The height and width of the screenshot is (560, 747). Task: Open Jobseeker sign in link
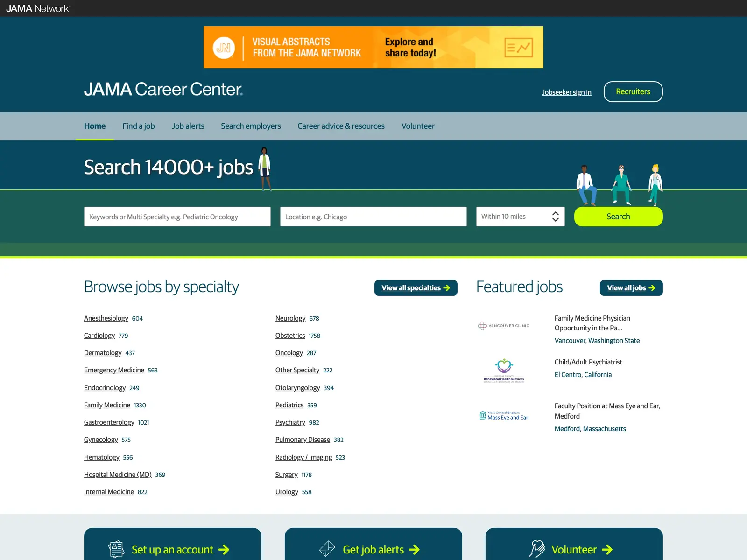566,92
